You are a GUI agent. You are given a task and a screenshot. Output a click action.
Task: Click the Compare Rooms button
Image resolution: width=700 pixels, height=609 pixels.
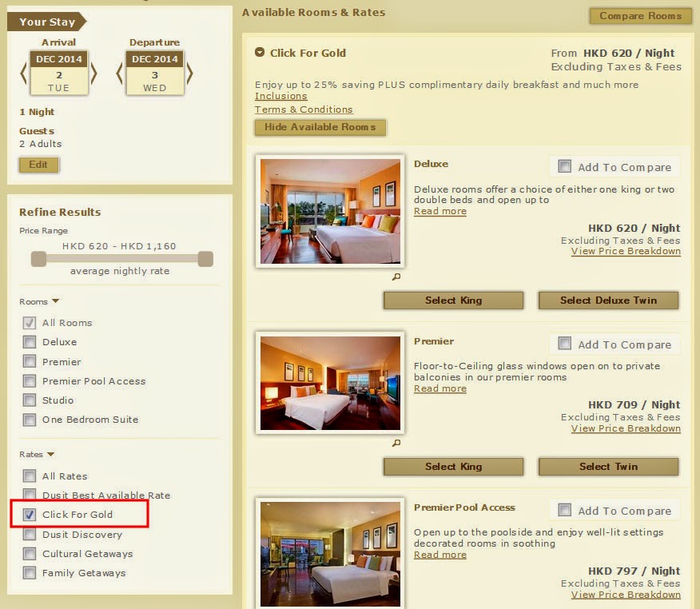tap(640, 16)
